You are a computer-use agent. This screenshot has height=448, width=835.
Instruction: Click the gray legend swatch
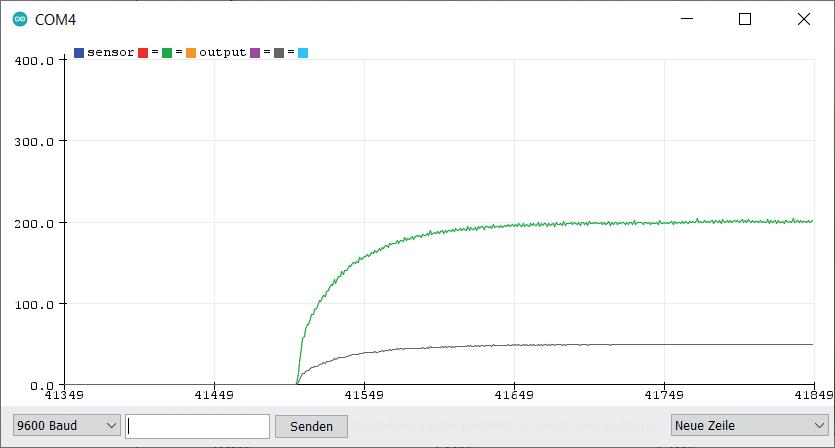(279, 53)
